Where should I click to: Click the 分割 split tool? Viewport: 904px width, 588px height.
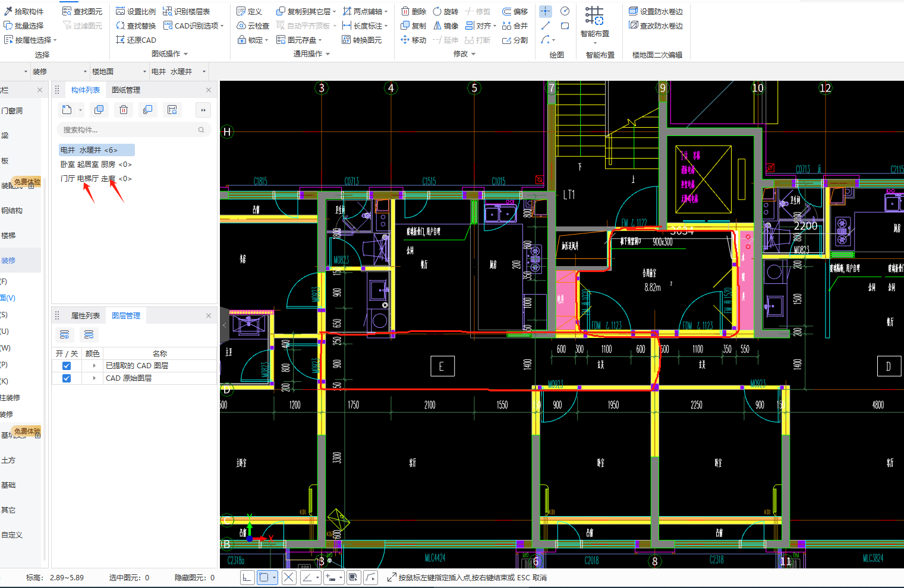click(515, 40)
